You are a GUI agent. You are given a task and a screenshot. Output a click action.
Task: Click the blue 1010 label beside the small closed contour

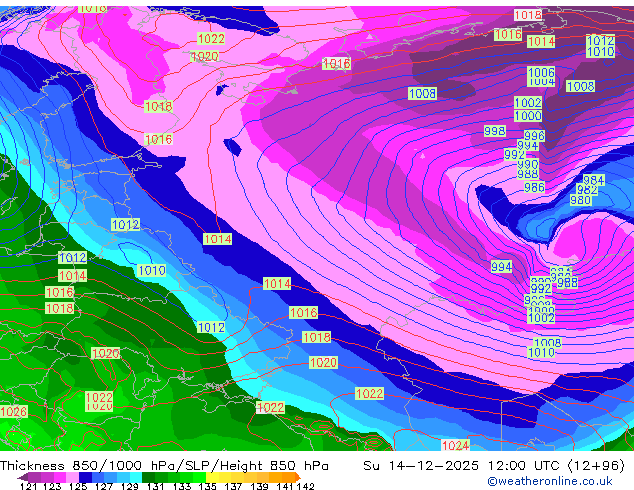152,270
